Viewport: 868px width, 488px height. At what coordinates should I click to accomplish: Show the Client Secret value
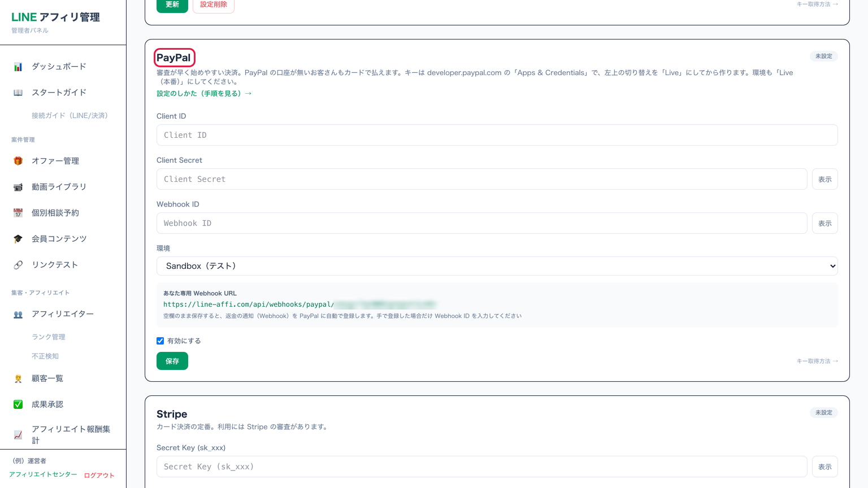(x=825, y=179)
